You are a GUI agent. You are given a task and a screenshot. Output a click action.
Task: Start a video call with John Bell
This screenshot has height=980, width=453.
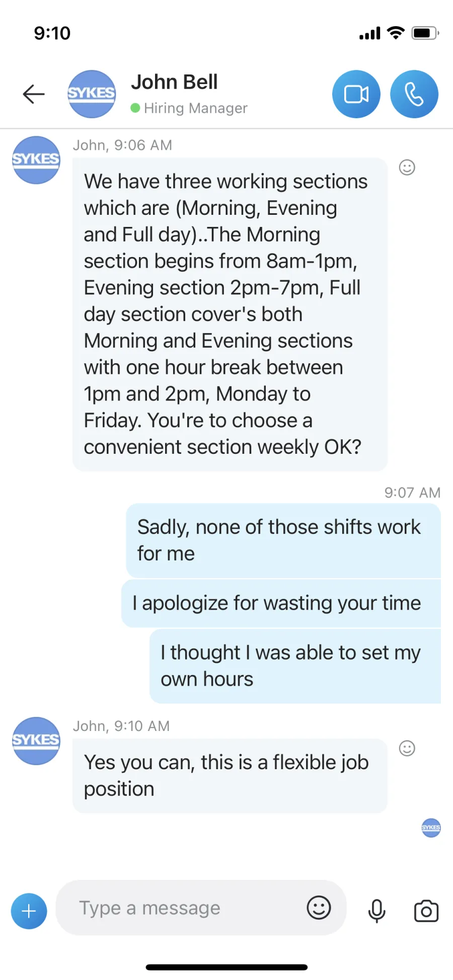[x=356, y=94]
